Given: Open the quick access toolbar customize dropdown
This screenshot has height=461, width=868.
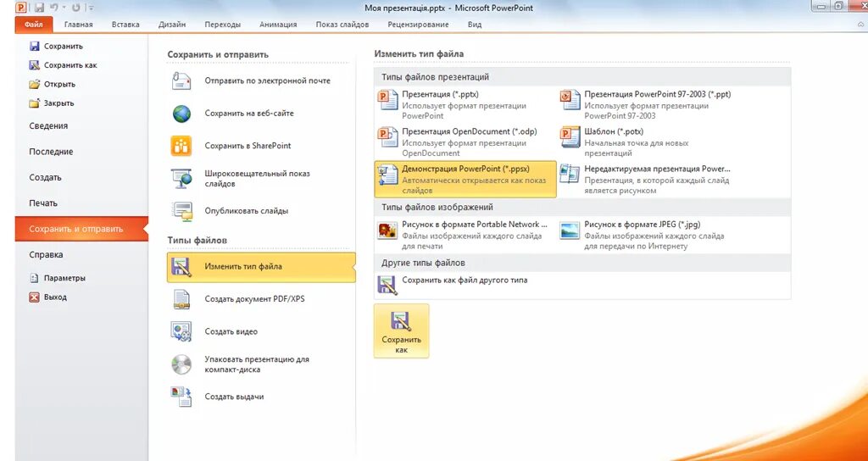Looking at the screenshot, I should (91, 8).
